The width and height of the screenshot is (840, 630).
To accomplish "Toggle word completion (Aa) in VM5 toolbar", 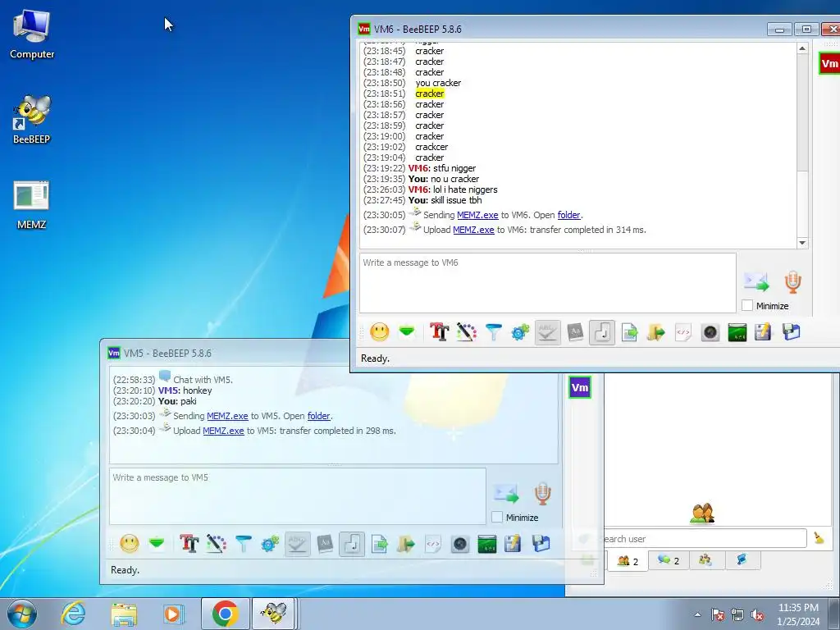I will pyautogui.click(x=325, y=545).
